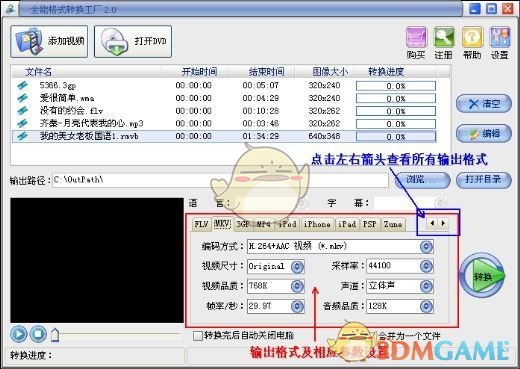Enable 转换完后自动关闭电脑 checkbox
The image size is (520, 369).
(198, 336)
